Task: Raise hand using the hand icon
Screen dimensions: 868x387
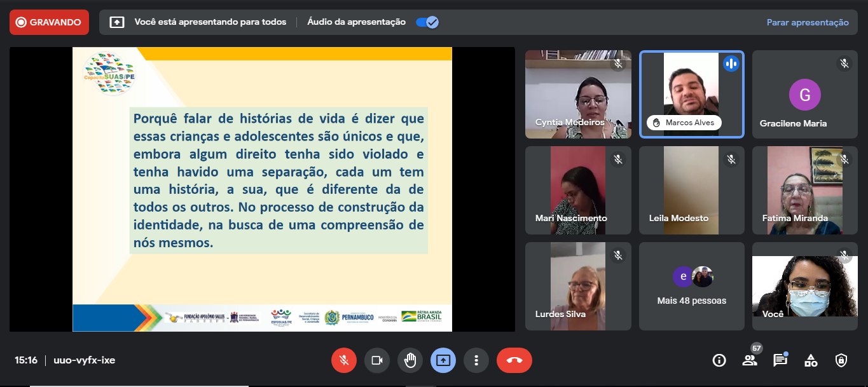Action: coord(410,360)
